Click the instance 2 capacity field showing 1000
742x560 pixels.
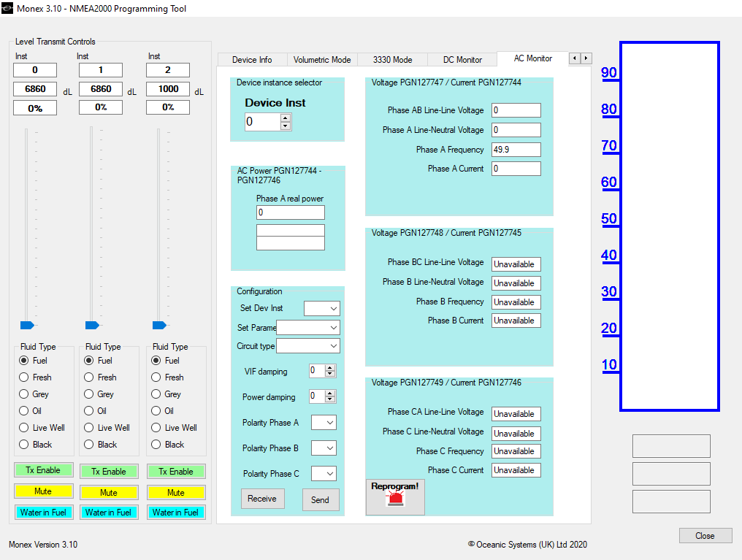(168, 89)
